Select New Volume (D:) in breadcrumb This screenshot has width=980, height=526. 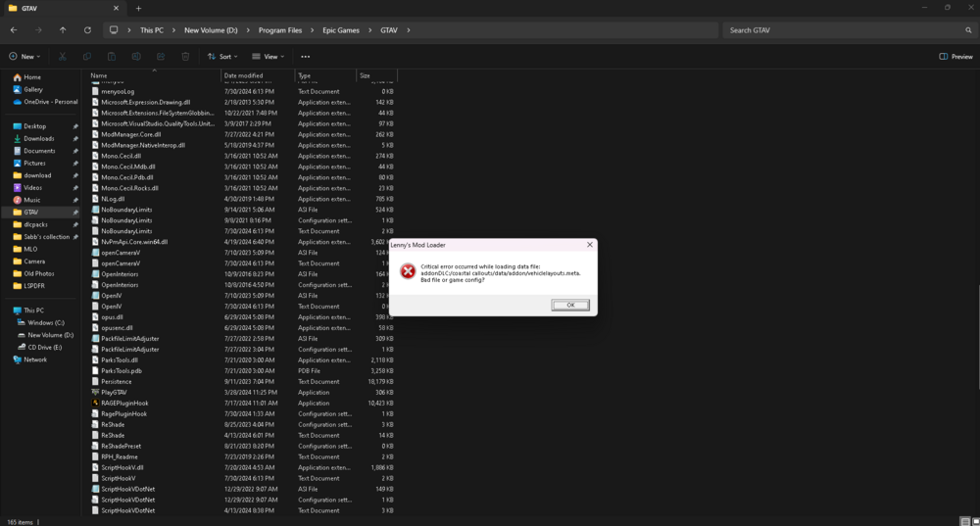coord(211,30)
